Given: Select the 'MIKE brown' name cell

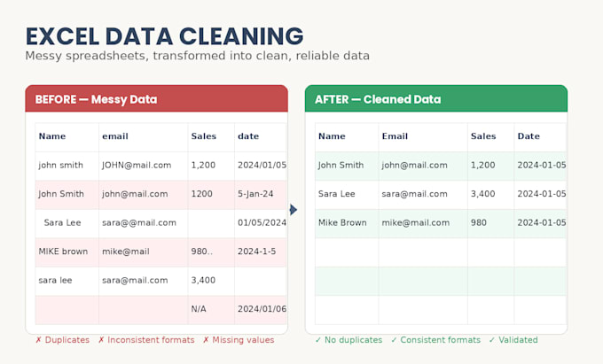Looking at the screenshot, I should point(63,252).
